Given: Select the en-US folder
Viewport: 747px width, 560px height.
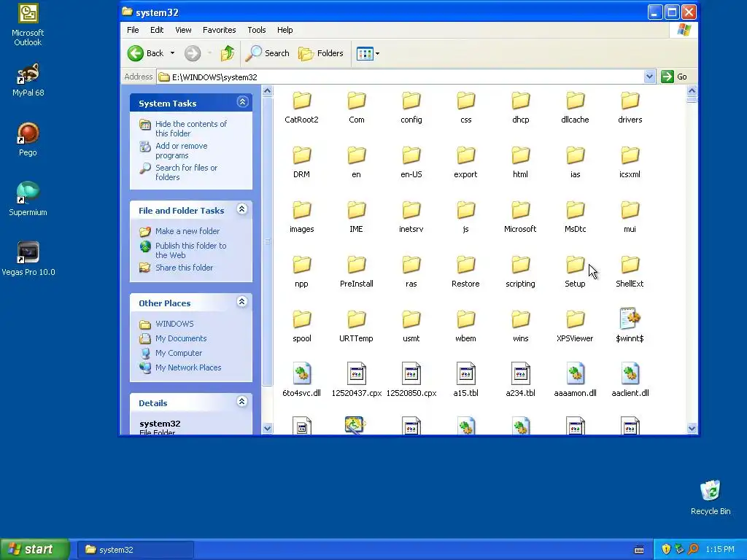Looking at the screenshot, I should point(411,163).
